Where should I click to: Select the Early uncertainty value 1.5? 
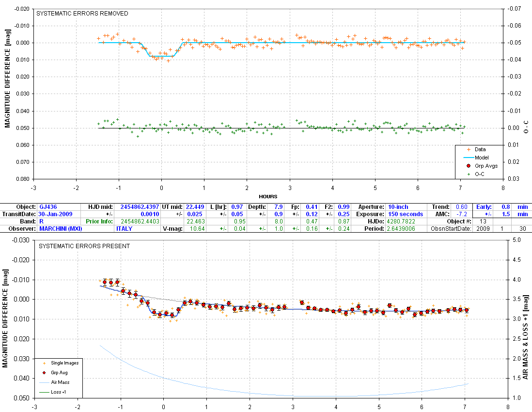(x=505, y=214)
